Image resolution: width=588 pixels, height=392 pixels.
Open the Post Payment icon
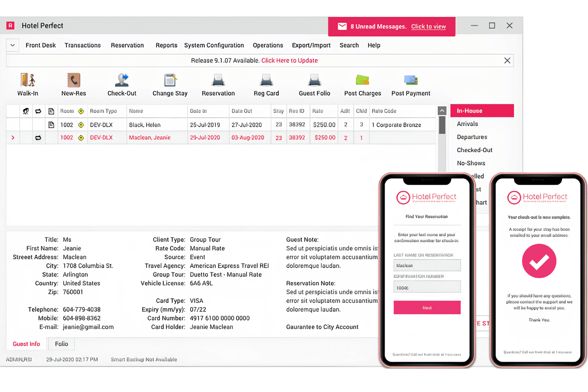[411, 80]
